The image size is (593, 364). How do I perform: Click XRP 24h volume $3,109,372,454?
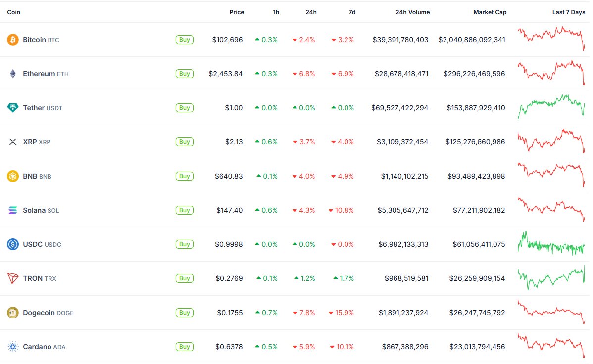(402, 142)
